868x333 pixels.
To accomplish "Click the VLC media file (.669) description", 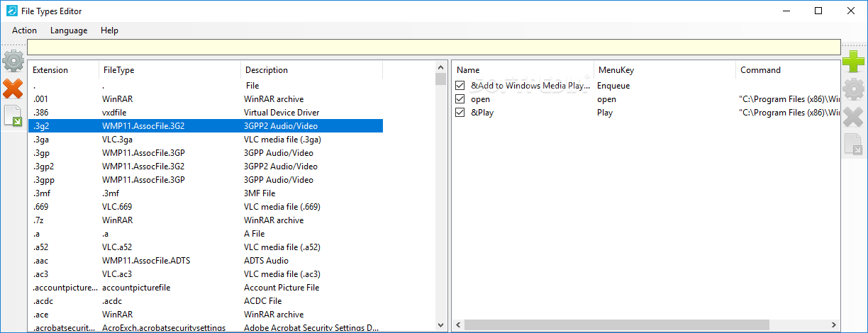I will (x=282, y=207).
